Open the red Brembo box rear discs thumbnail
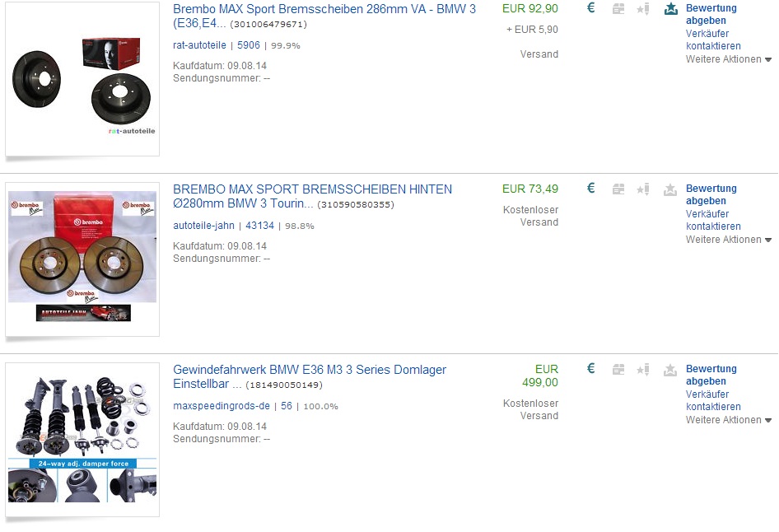This screenshot has width=779, height=532. click(82, 259)
